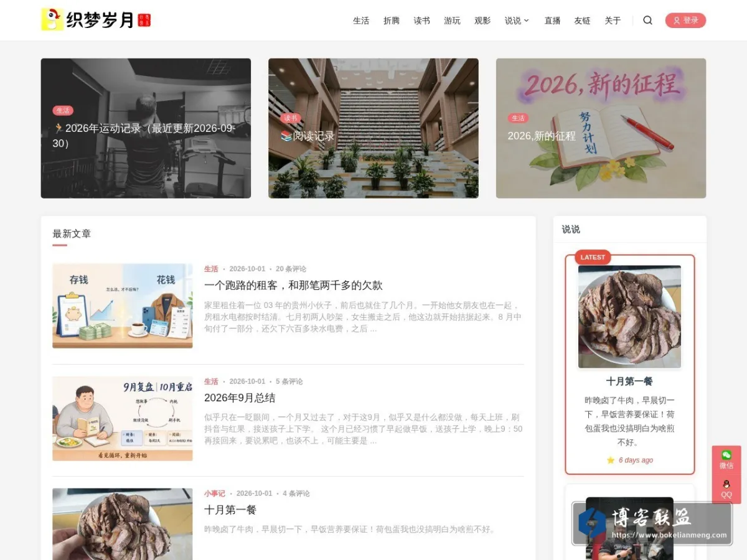This screenshot has width=747, height=560.
Task: Click the beef photo thumbnail in the article list
Action: [123, 524]
